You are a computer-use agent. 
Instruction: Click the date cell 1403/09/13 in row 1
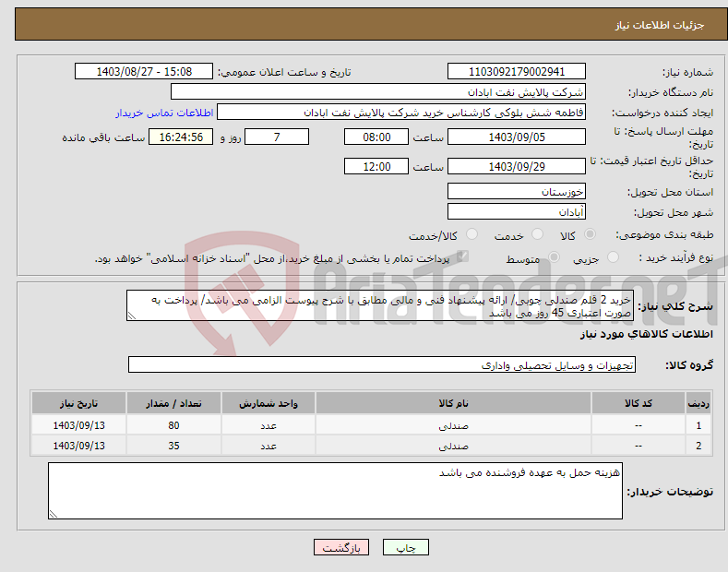pyautogui.click(x=79, y=425)
